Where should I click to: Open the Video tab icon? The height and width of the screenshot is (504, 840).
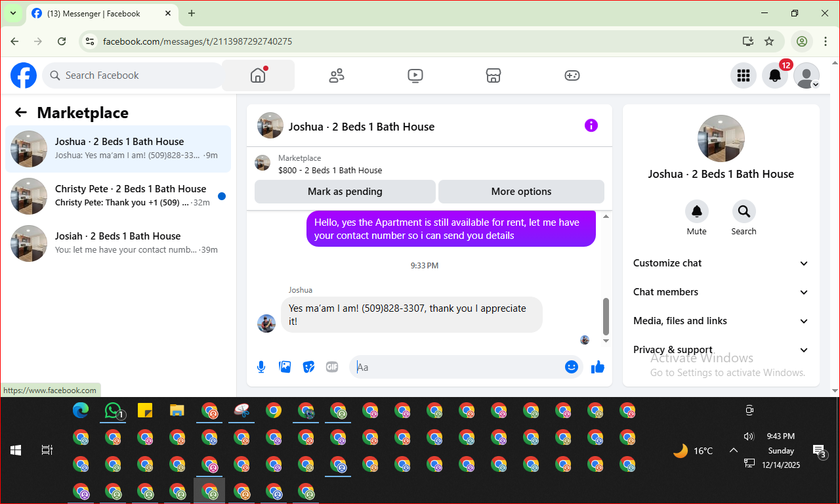coord(415,75)
